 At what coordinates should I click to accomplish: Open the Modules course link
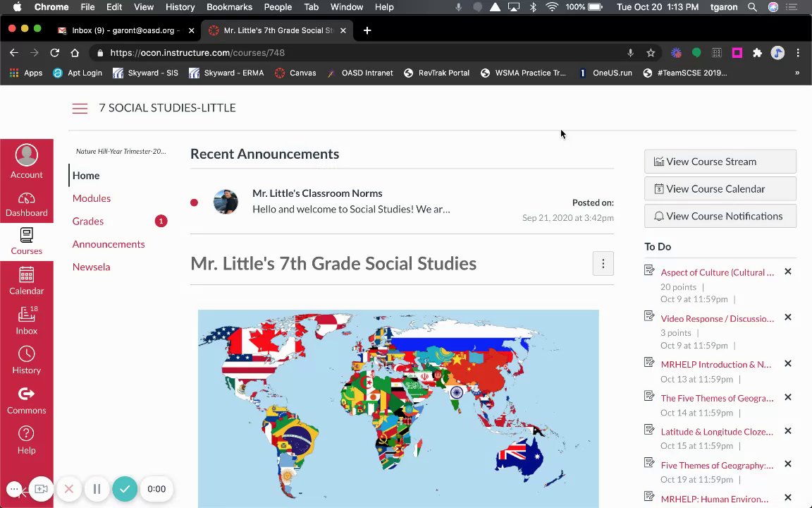click(91, 198)
